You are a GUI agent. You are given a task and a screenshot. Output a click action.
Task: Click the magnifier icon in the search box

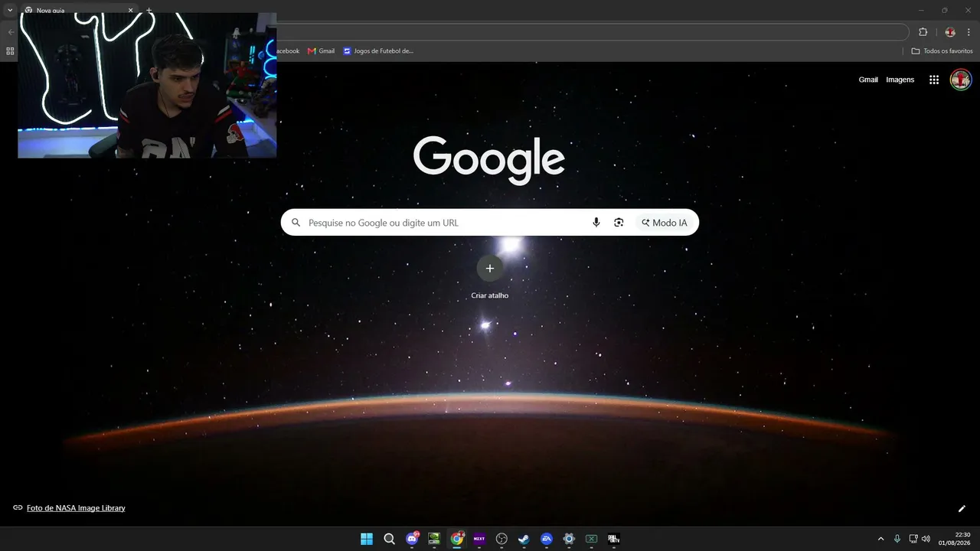coord(296,223)
